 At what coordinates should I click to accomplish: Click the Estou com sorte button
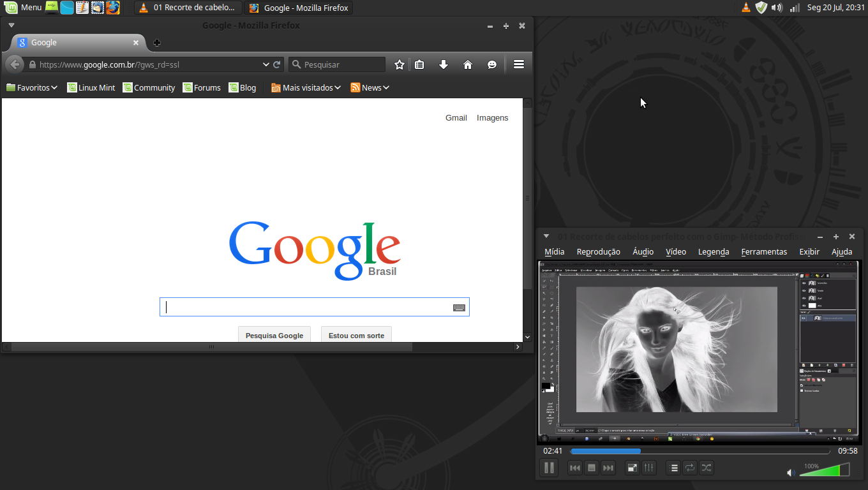click(x=356, y=335)
